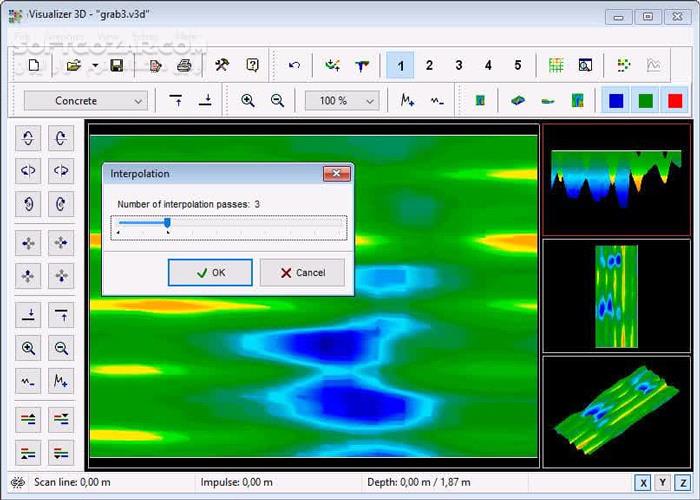Click the status bar icon beside Scan line
Screen dimensions: 700x500
(18, 482)
